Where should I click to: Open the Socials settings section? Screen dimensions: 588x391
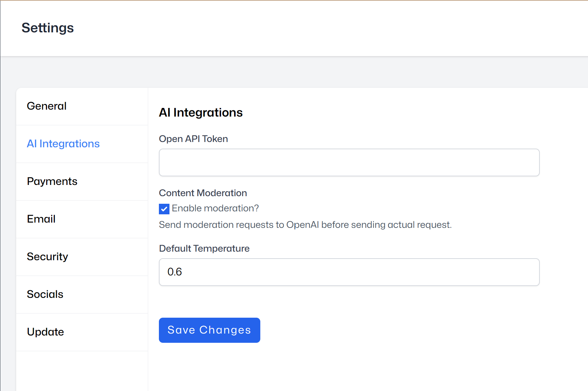45,294
